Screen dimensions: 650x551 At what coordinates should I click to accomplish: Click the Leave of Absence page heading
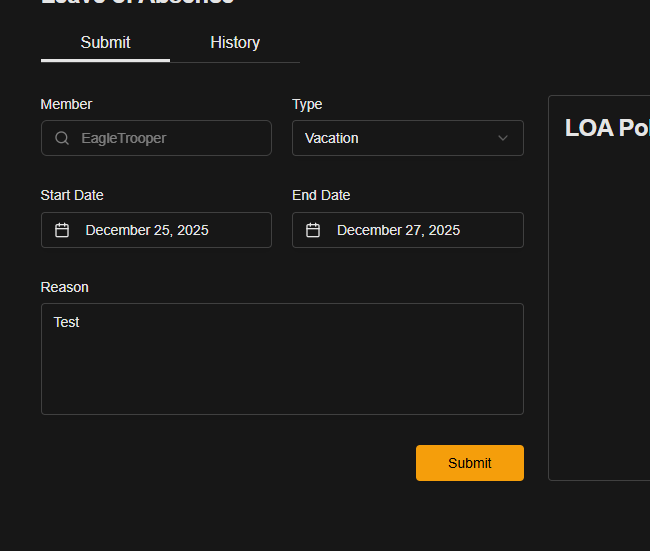[137, 3]
